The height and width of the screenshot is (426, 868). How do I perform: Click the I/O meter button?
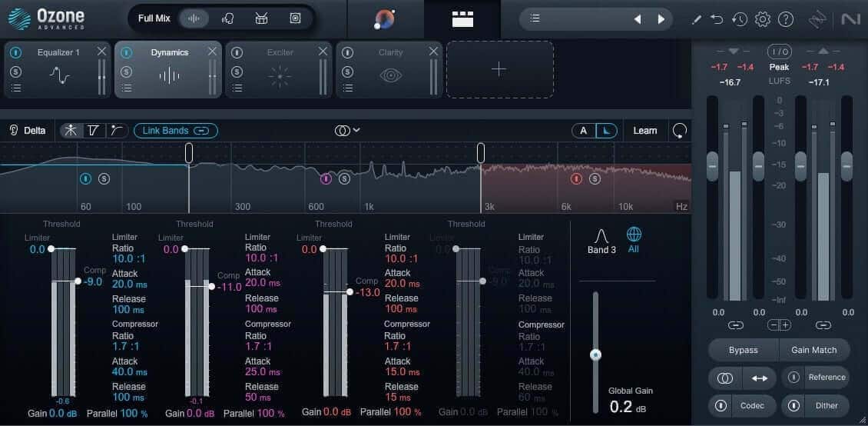[779, 52]
